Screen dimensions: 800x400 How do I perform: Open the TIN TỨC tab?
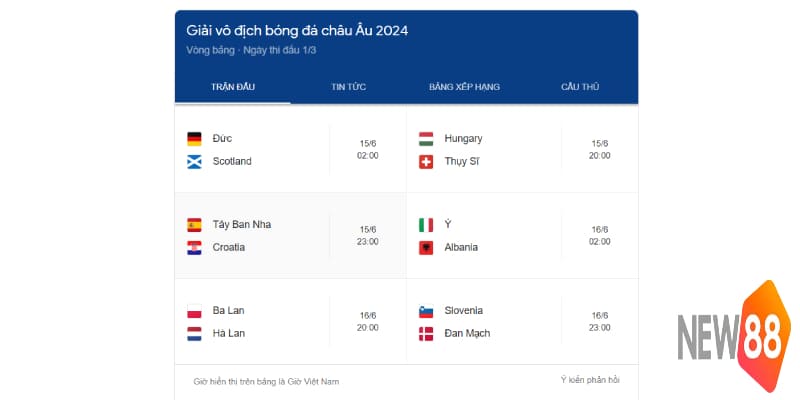coord(348,87)
